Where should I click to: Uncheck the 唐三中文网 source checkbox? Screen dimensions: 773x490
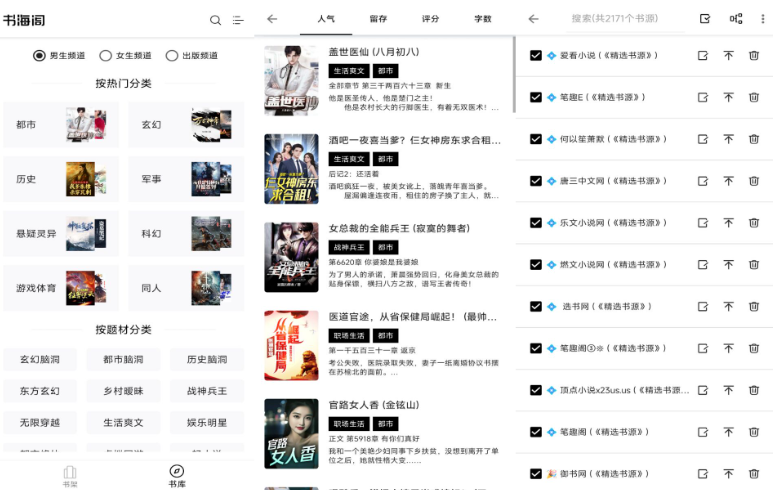[x=536, y=181]
